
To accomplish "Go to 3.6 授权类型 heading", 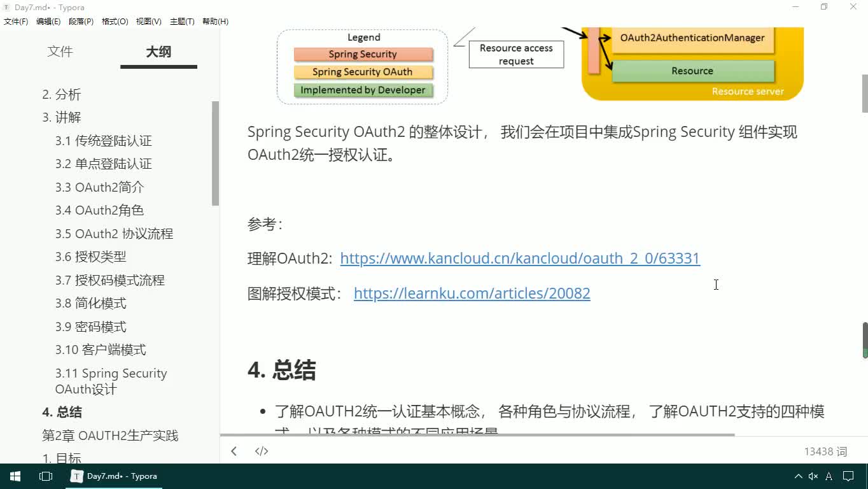I will click(90, 257).
